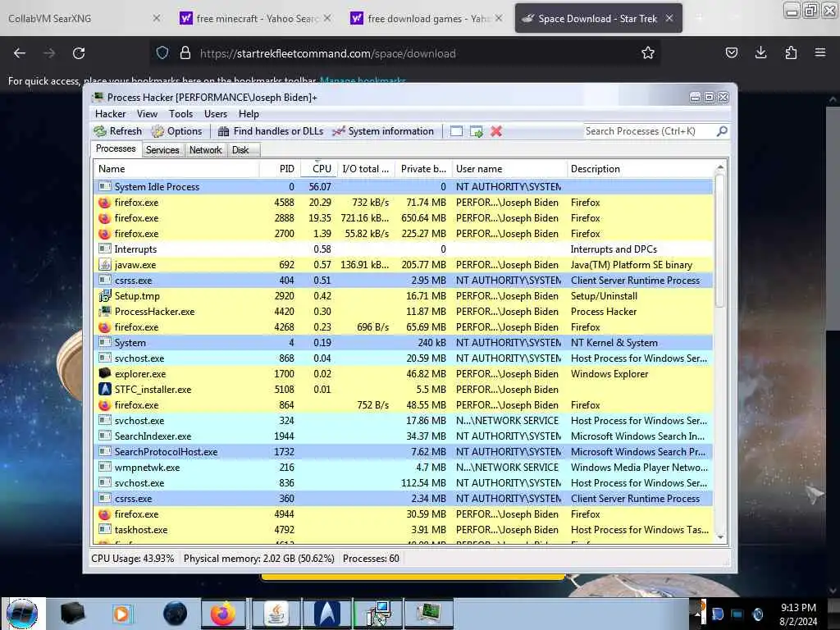The height and width of the screenshot is (630, 840).
Task: Sort by the I/O total column header
Action: (366, 169)
